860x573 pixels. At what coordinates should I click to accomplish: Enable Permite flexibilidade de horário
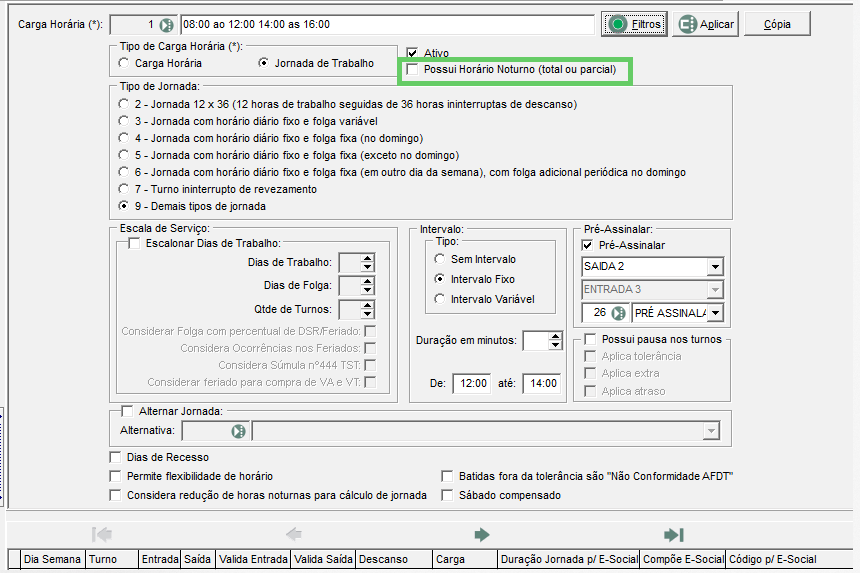(115, 476)
